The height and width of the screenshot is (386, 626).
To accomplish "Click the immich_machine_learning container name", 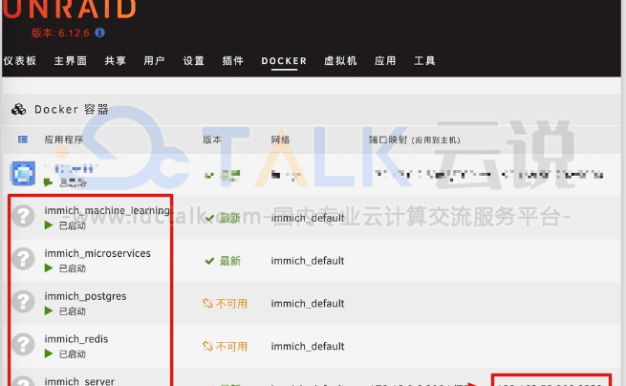I will pos(107,210).
